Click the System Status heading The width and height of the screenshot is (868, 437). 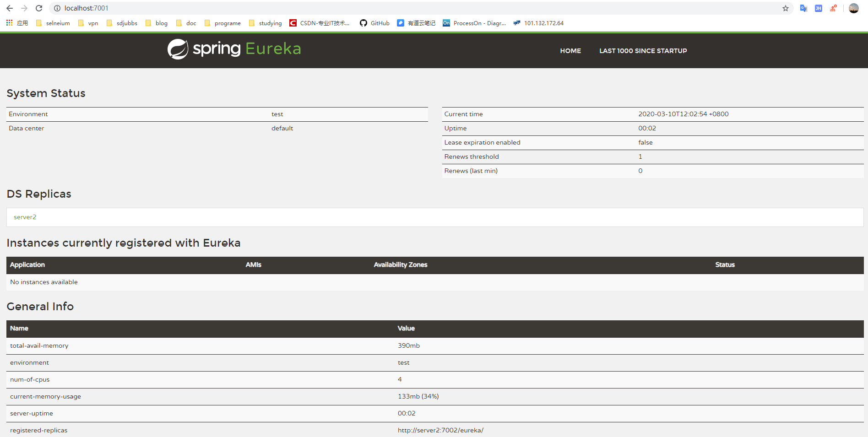(x=46, y=93)
